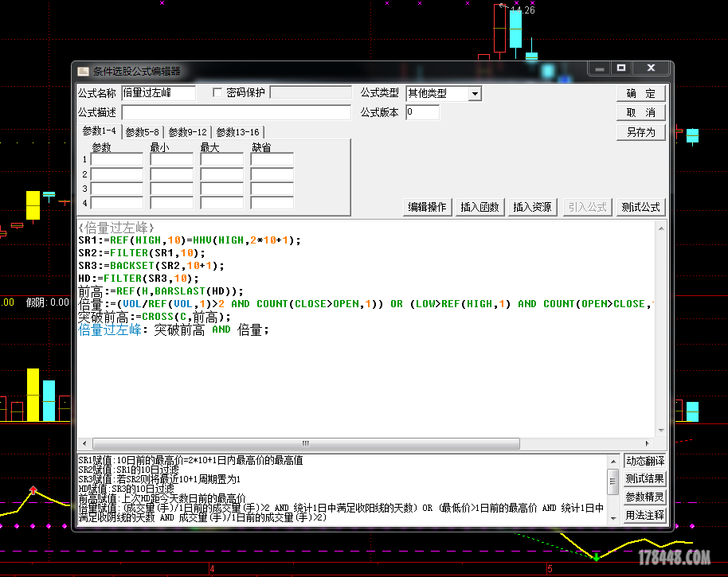This screenshot has width=728, height=577.
Task: Focus the password input field
Action: click(x=311, y=92)
